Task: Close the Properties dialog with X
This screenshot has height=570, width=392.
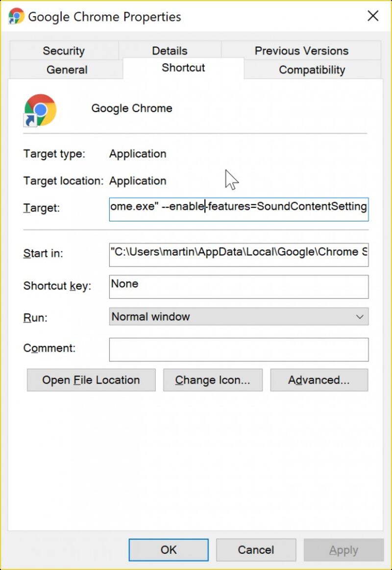Action: point(373,16)
